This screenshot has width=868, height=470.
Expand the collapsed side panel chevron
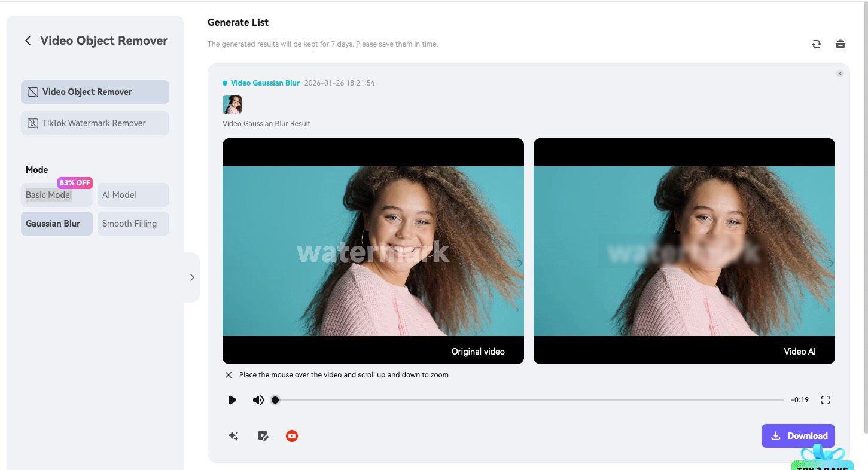[x=192, y=277]
